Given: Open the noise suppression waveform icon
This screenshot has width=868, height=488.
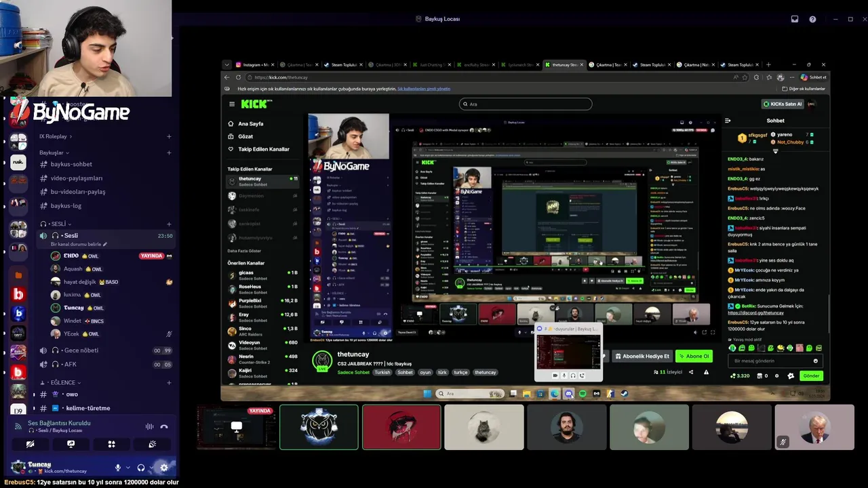Looking at the screenshot, I should pyautogui.click(x=149, y=426).
